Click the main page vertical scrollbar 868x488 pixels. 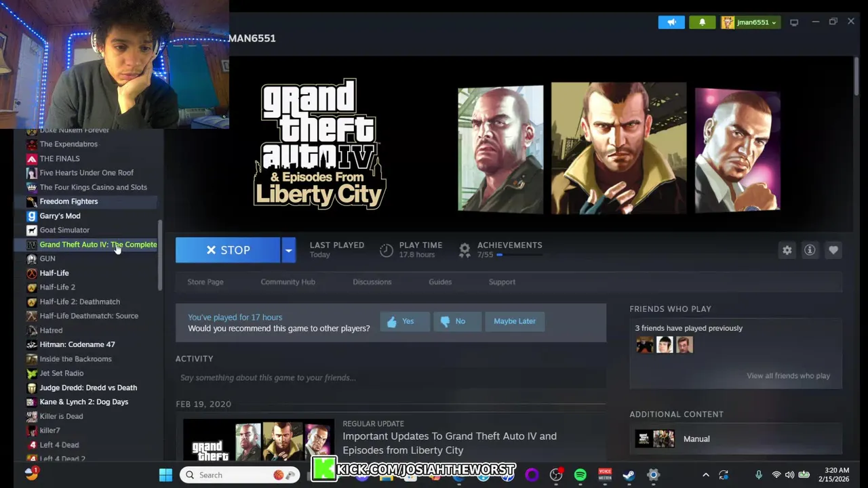(856, 77)
